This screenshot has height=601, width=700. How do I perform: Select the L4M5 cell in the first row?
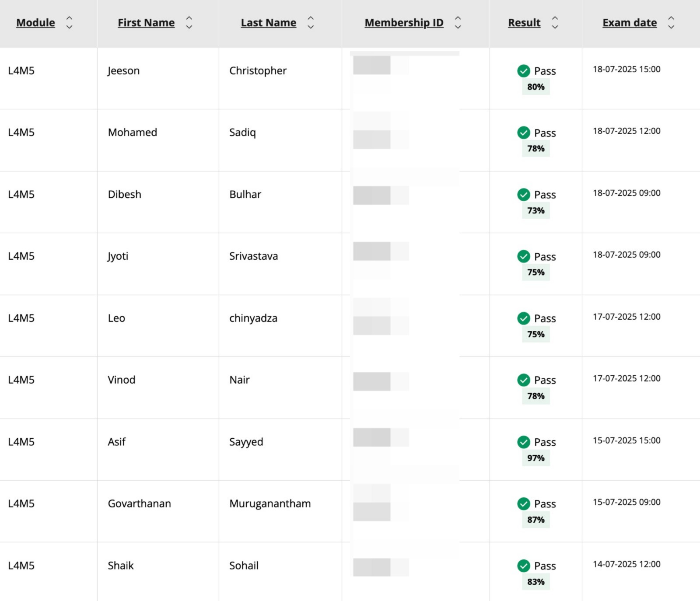click(x=21, y=70)
